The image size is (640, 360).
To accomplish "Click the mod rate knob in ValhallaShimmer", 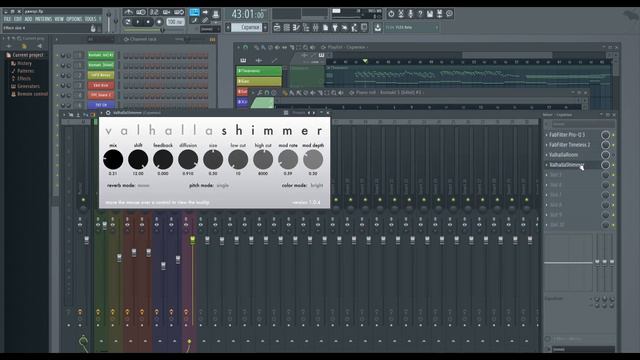I will click(x=288, y=159).
